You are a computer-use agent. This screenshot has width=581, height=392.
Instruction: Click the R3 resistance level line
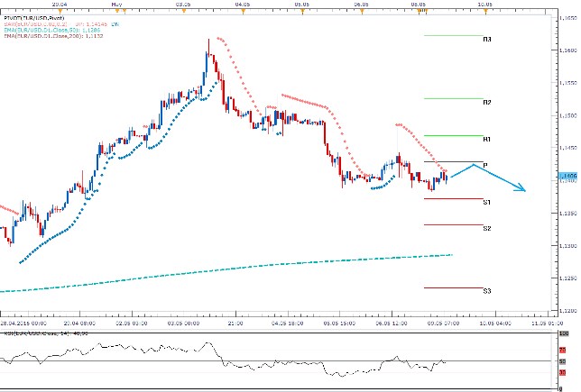click(x=451, y=36)
